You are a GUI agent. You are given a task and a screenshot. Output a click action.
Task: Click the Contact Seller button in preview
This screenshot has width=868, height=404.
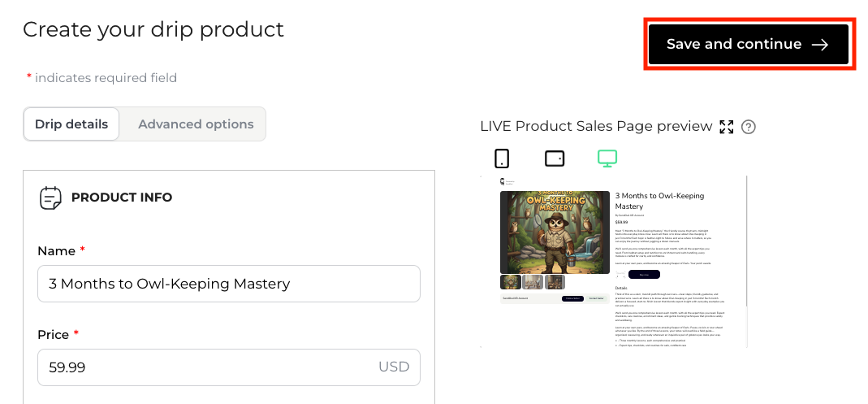pos(597,299)
